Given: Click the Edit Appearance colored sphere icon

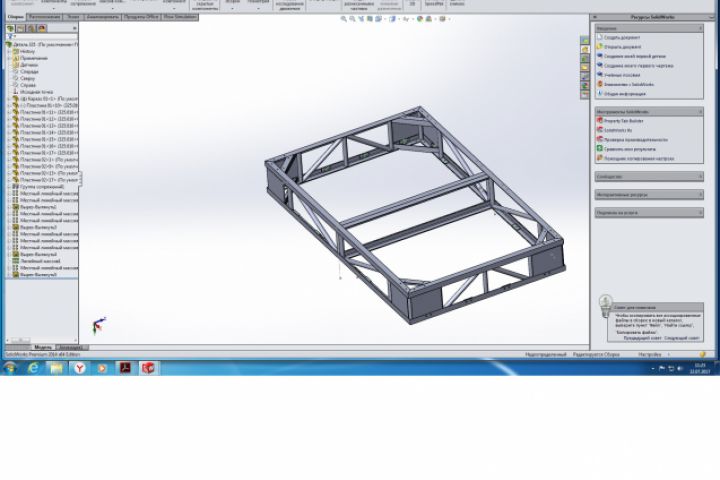Looking at the screenshot, I should (420, 19).
